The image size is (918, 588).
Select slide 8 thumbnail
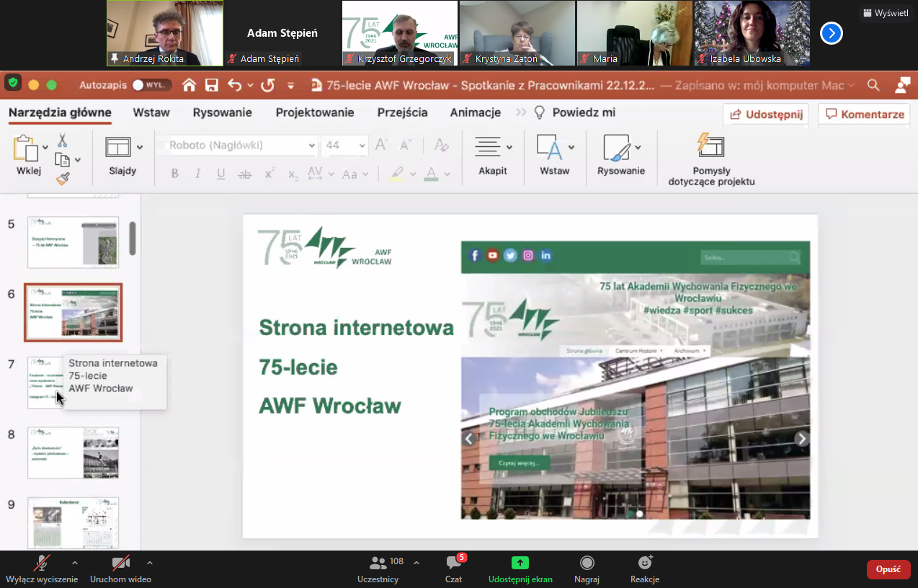tap(73, 453)
